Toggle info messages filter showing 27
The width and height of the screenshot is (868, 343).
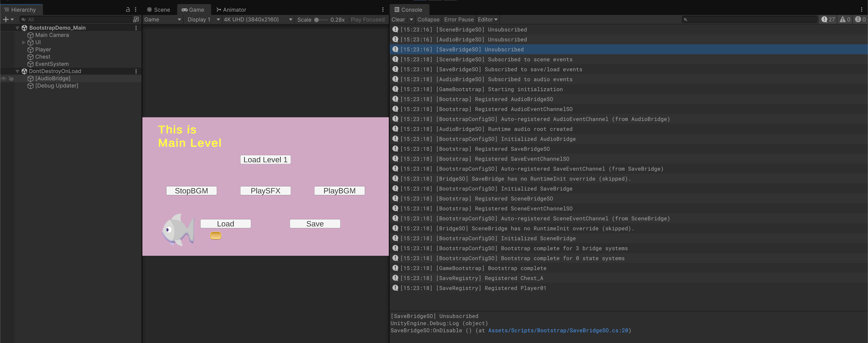[828, 19]
